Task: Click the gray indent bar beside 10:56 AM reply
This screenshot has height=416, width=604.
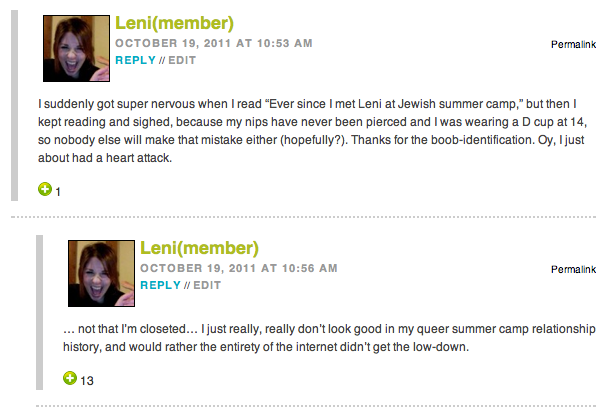Action: [x=40, y=312]
